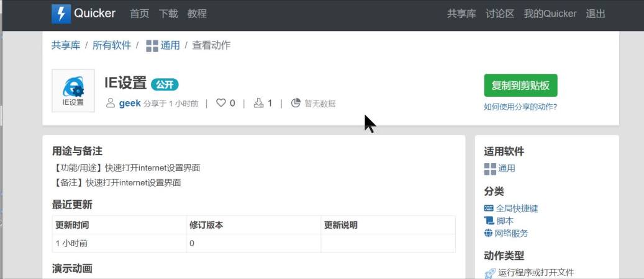Screen dimensions: 644x279
Task: Open the 网络服务 category link
Action: [511, 234]
